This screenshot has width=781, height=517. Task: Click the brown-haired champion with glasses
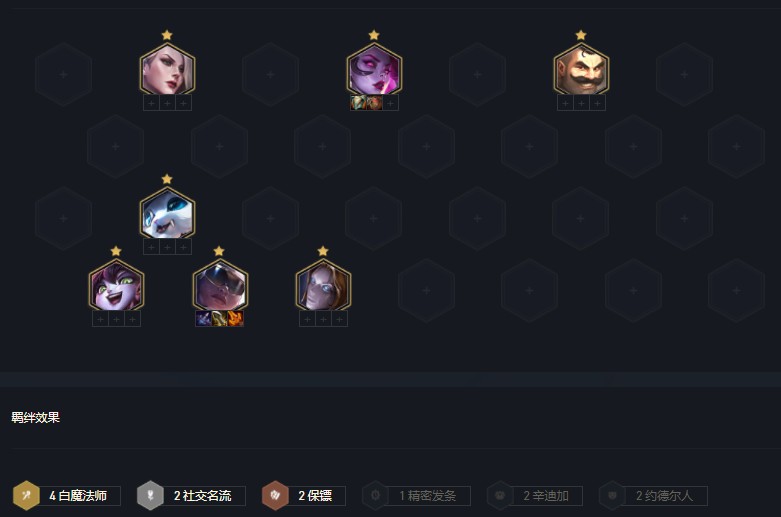pyautogui.click(x=323, y=285)
